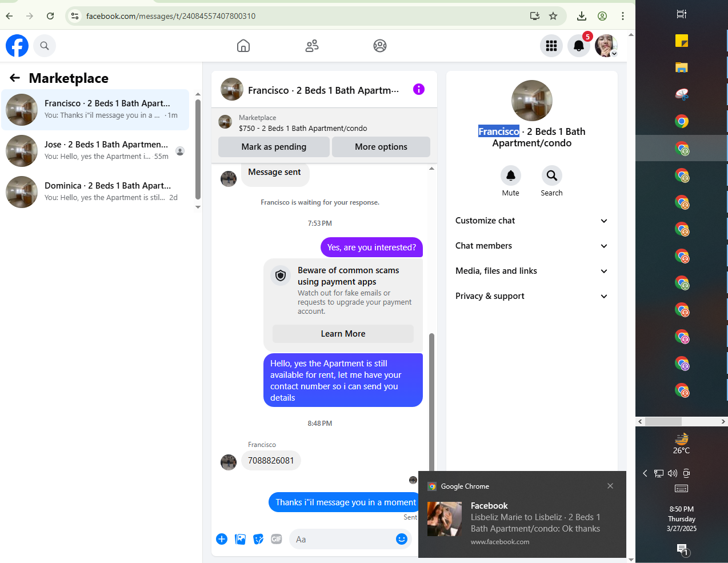Open the Friends icon in top navigation
728x563 pixels.
pos(312,46)
